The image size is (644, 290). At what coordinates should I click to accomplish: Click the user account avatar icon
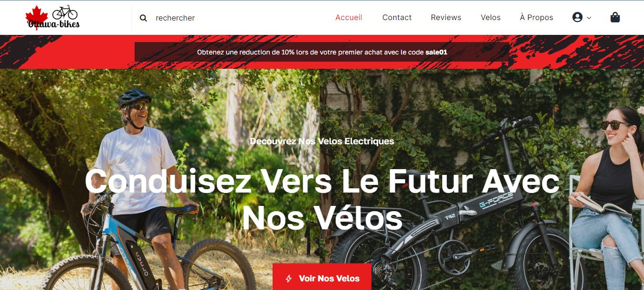tap(577, 17)
